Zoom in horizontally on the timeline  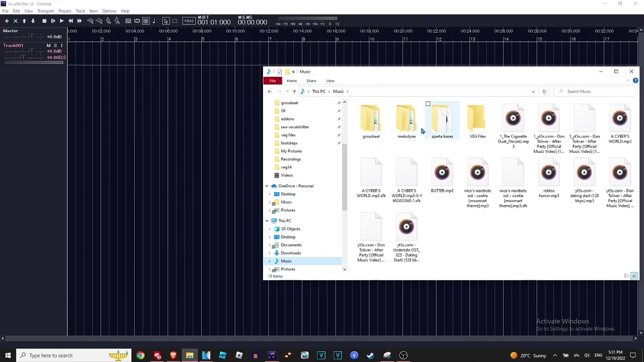point(91,21)
